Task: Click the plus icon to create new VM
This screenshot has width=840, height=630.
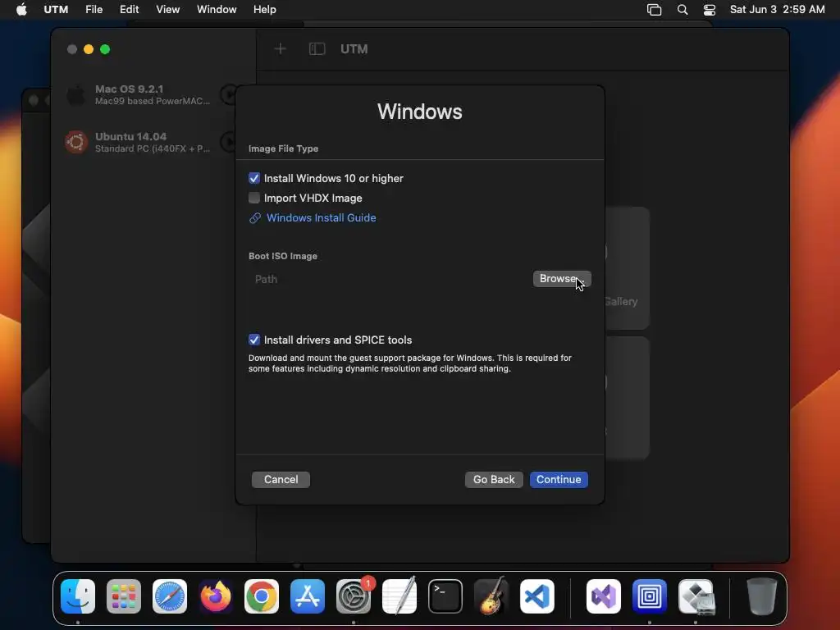Action: pyautogui.click(x=281, y=49)
